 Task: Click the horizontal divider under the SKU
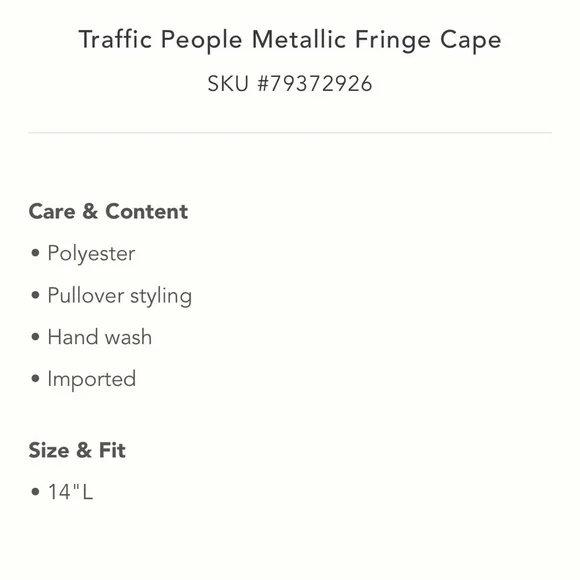[290, 132]
